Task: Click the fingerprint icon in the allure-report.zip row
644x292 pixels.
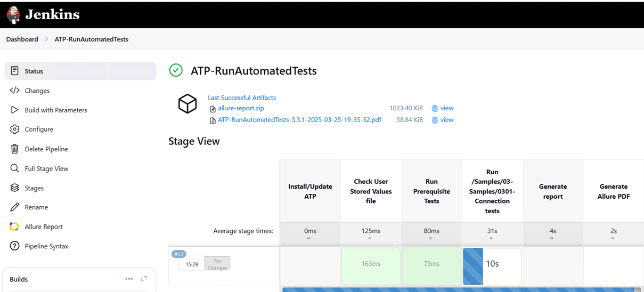Action: pyautogui.click(x=435, y=108)
